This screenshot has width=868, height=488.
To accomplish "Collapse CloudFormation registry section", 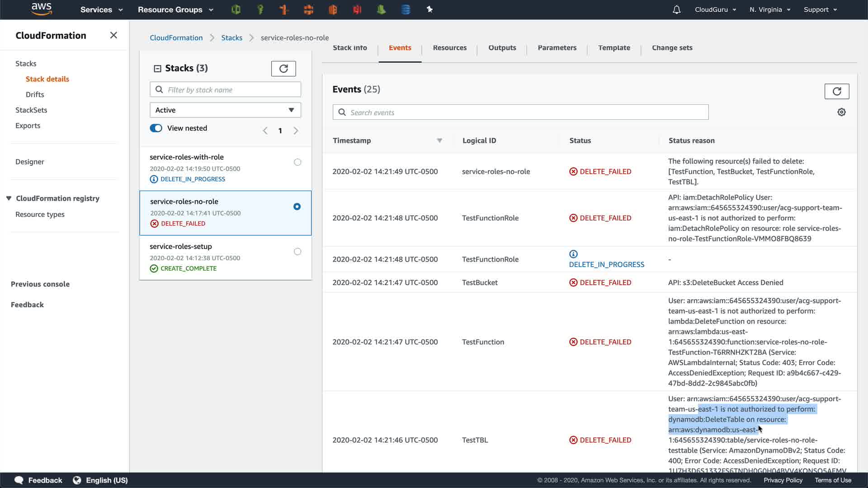I will [x=9, y=198].
